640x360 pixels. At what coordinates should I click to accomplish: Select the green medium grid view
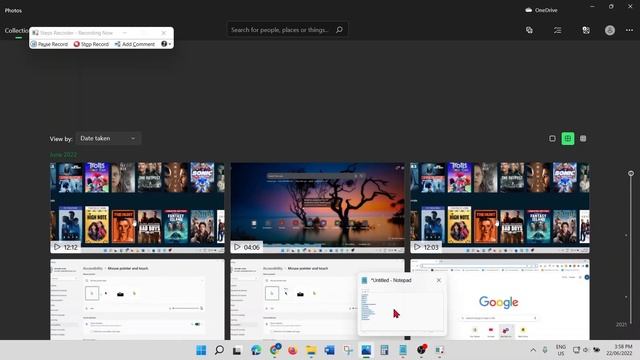click(x=568, y=138)
